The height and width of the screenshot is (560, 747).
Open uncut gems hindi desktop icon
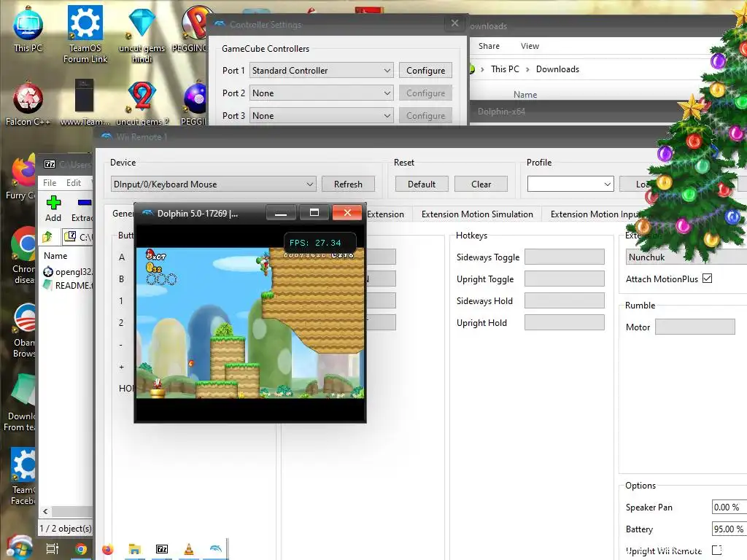pos(142,34)
